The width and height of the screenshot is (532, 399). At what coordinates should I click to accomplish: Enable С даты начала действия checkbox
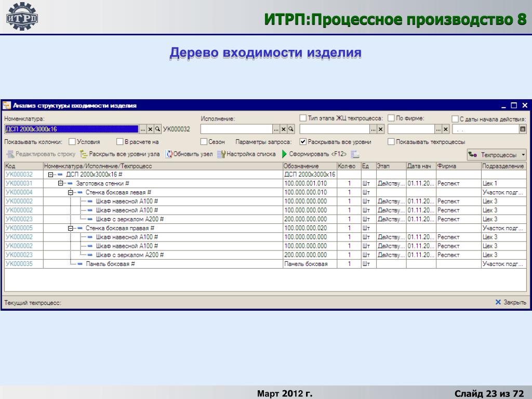tap(455, 119)
